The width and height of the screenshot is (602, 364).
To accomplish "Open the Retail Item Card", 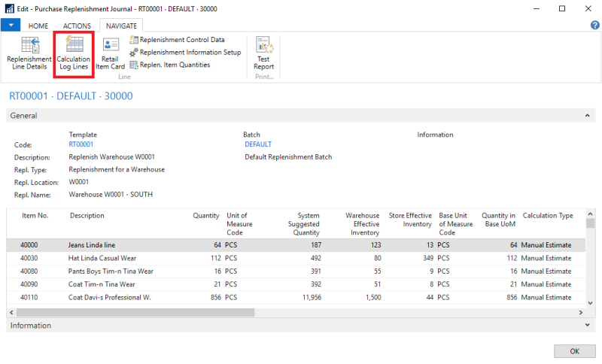I will click(110, 53).
